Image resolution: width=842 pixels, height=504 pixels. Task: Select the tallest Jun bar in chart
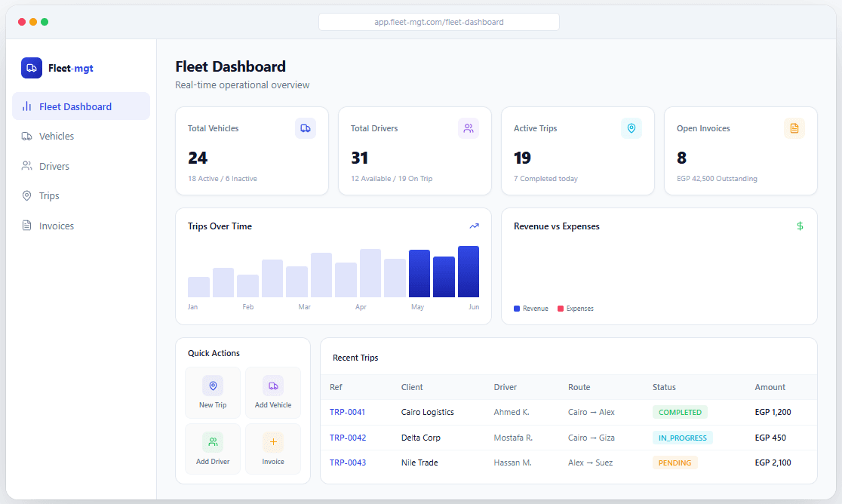coord(469,272)
